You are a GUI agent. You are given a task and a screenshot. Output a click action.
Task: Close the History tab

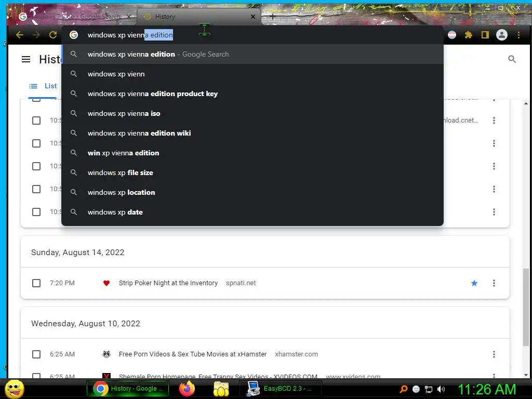pos(253,17)
